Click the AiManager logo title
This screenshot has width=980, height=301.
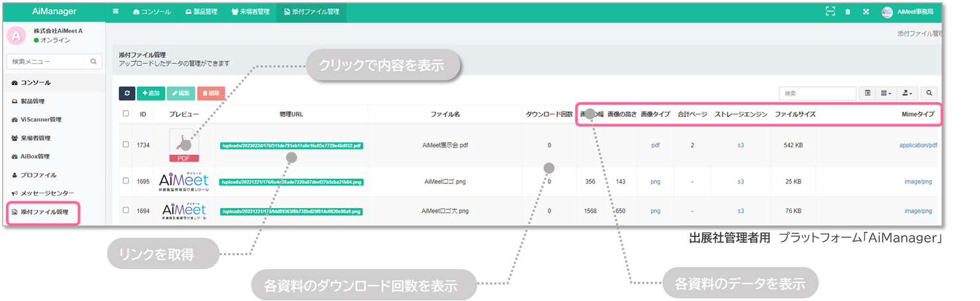click(x=54, y=11)
